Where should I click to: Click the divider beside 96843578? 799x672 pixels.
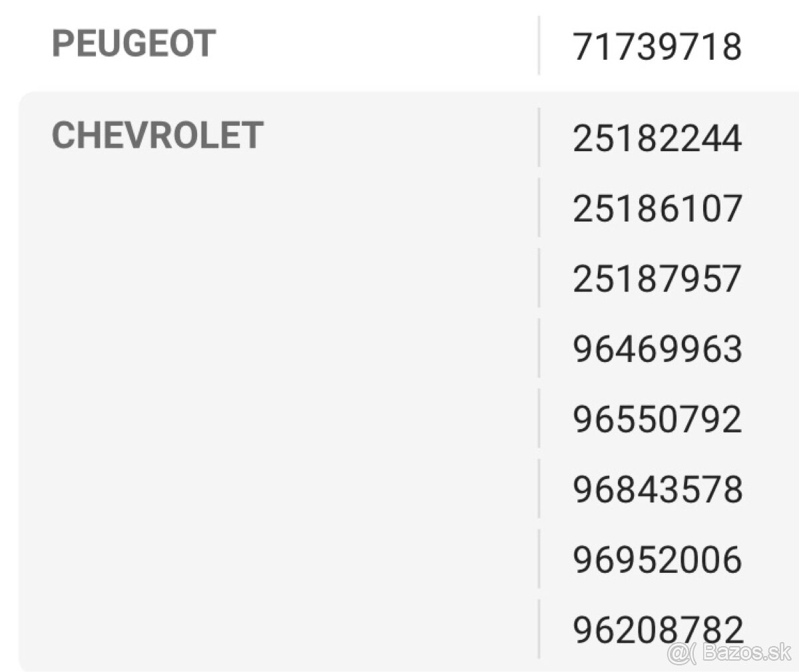[x=539, y=488]
